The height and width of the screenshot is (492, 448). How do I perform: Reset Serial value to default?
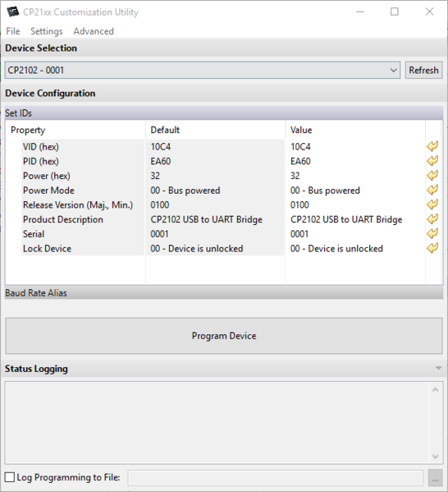pyautogui.click(x=432, y=233)
